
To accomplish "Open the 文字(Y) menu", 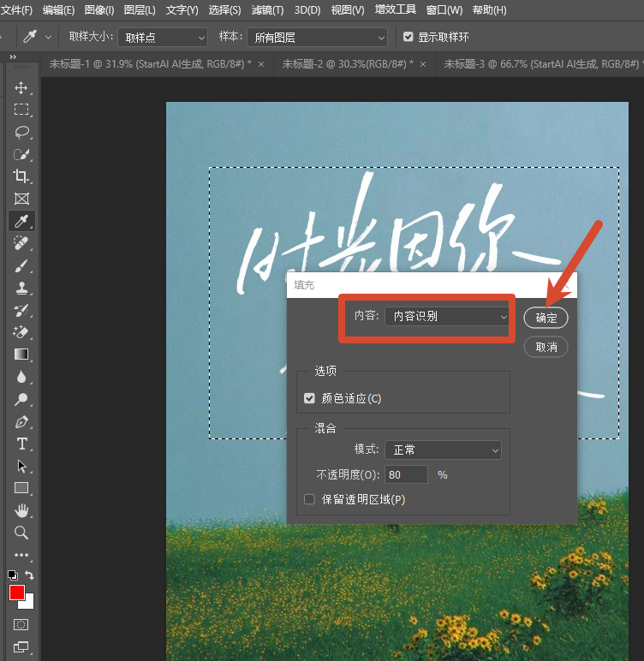I will click(x=182, y=9).
